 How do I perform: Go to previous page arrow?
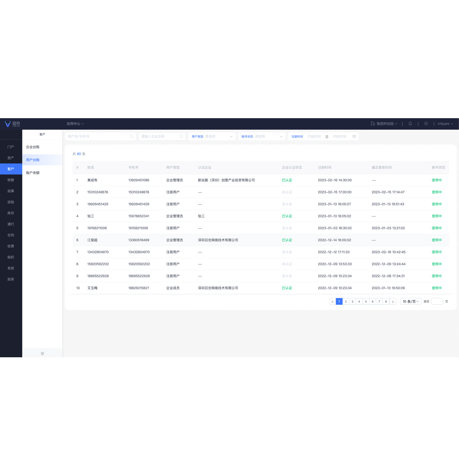pos(332,301)
